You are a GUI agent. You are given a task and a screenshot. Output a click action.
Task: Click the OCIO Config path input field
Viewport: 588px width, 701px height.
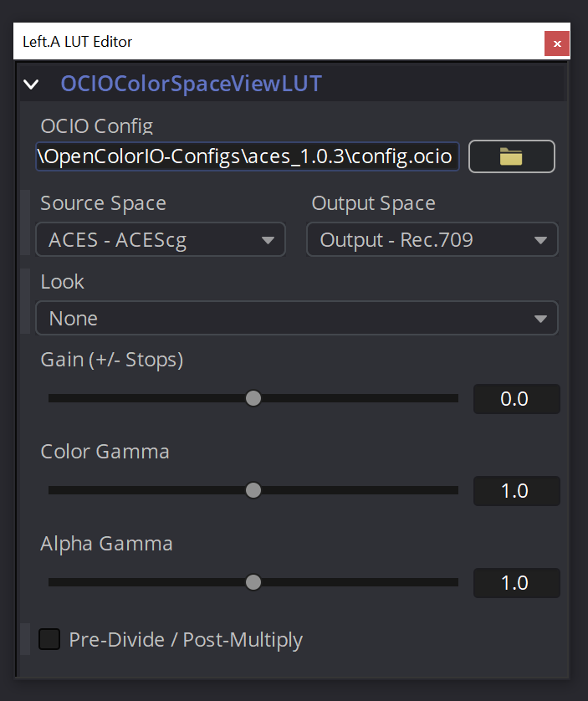click(248, 156)
